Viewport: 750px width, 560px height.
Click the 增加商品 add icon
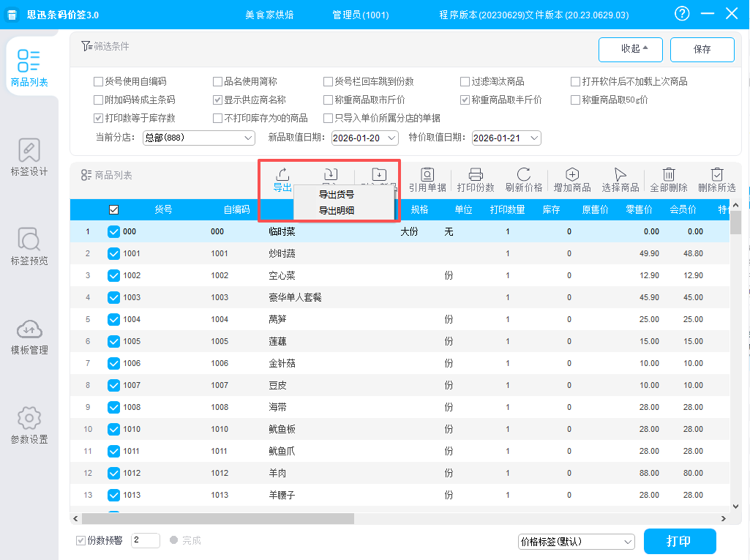coord(572,174)
